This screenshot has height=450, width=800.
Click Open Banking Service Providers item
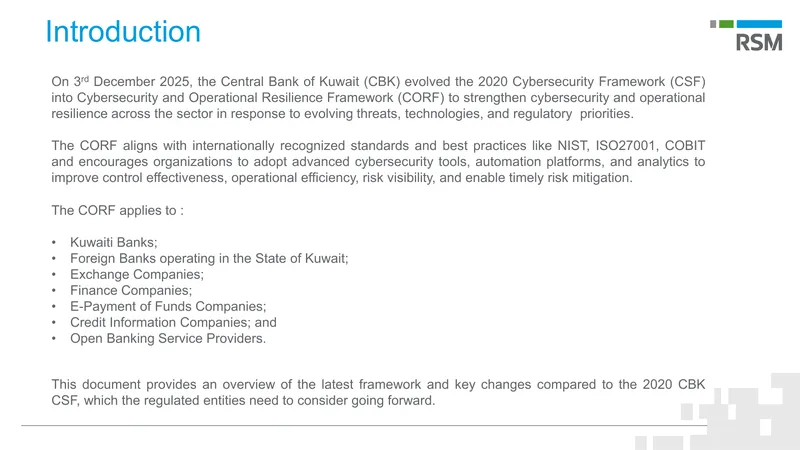coord(168,339)
